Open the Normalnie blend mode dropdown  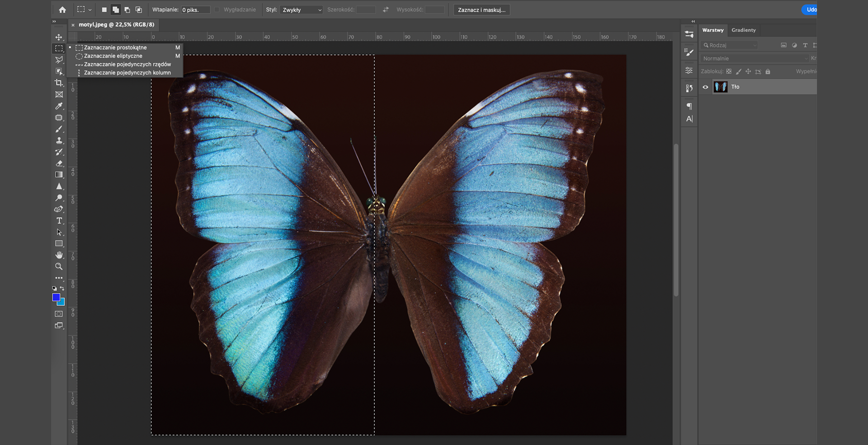[755, 58]
